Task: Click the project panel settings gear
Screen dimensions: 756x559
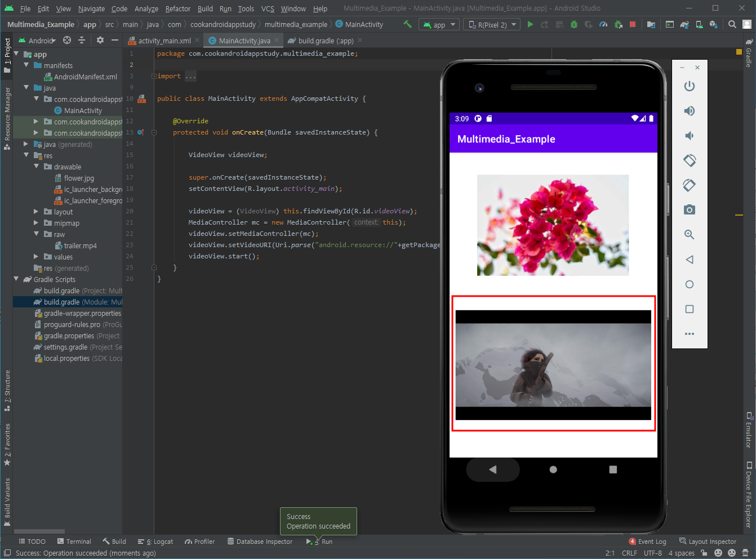Action: point(100,40)
